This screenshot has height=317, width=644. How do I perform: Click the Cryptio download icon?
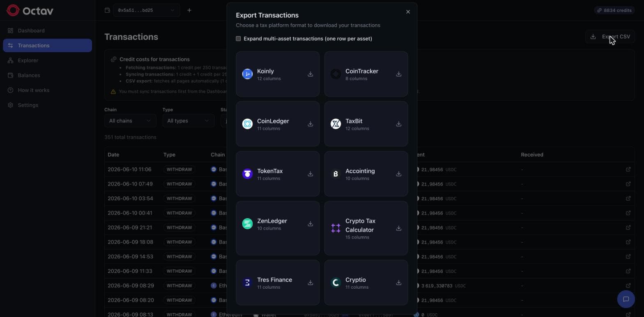click(398, 283)
